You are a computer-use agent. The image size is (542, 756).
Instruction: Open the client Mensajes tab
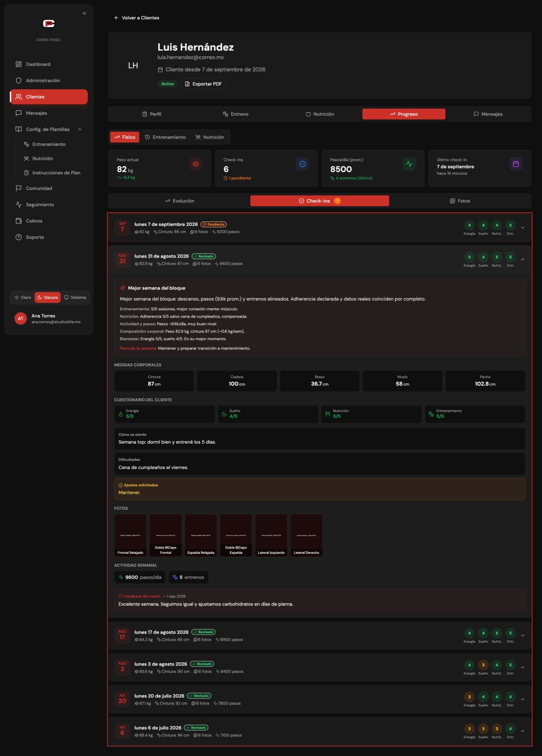pyautogui.click(x=488, y=114)
